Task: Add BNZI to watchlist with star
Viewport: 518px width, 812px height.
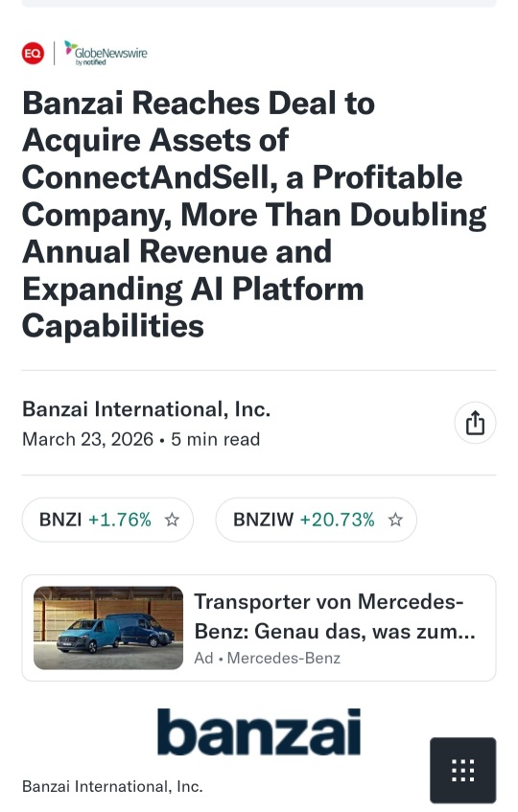Action: coord(172,520)
